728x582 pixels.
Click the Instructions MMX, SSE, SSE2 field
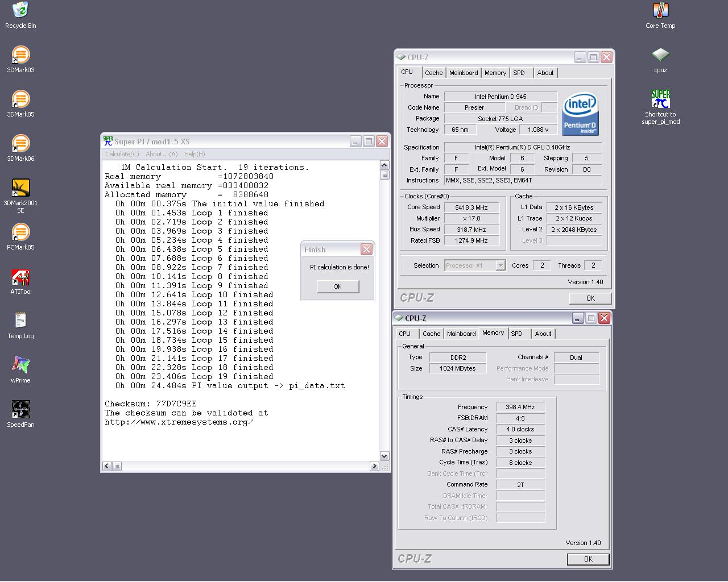point(523,180)
